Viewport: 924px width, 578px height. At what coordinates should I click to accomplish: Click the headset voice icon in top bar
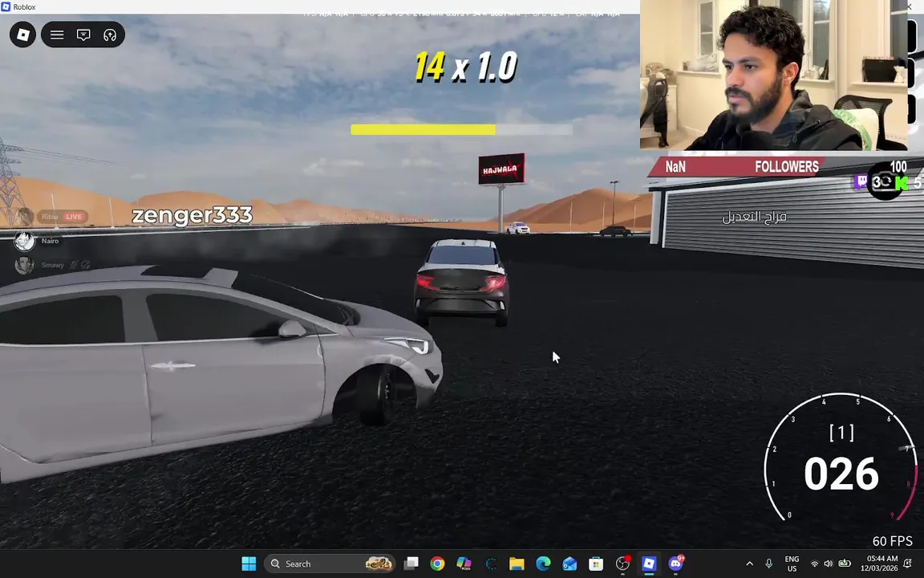(x=110, y=35)
